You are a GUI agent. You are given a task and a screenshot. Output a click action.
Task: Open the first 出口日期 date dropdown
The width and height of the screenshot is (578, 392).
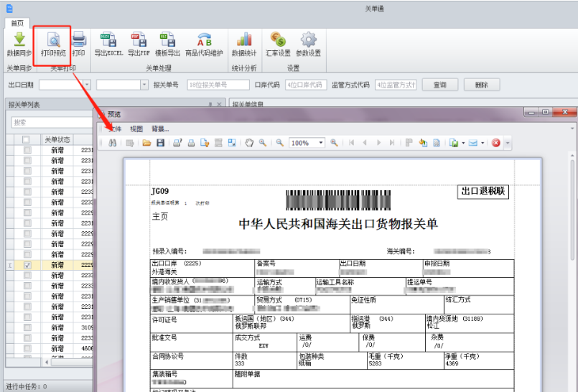pos(87,85)
